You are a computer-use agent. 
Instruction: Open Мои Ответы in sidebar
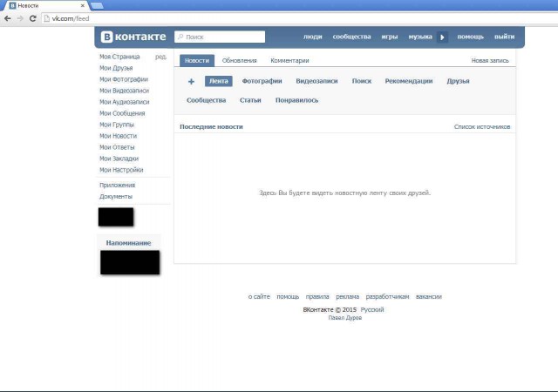pos(117,147)
